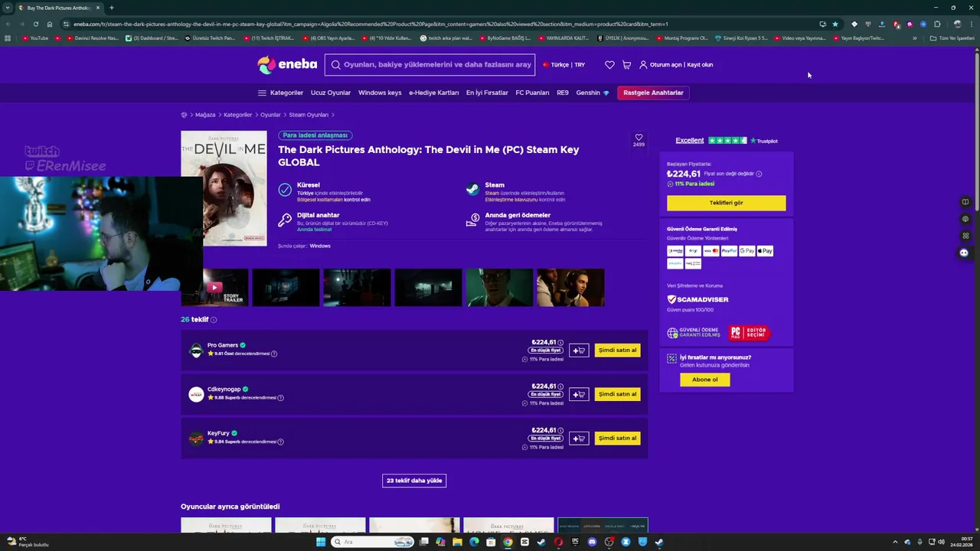Image resolution: width=980 pixels, height=551 pixels.
Task: Open Ucuz Oyunlar menu item
Action: pos(331,93)
